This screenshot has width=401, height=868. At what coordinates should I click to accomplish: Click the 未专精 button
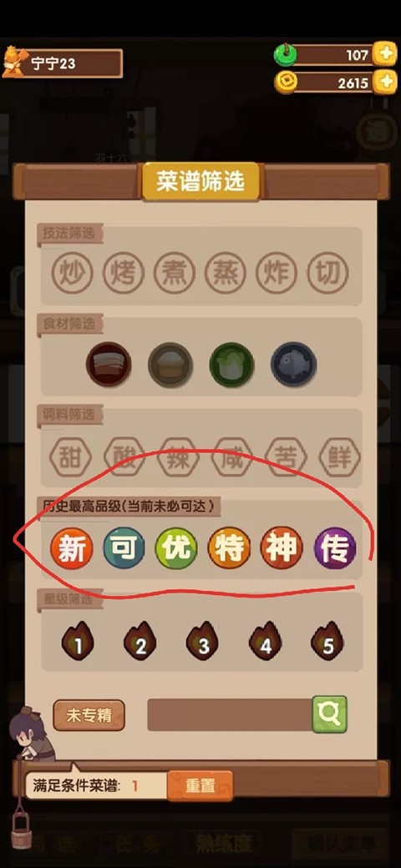click(x=89, y=715)
